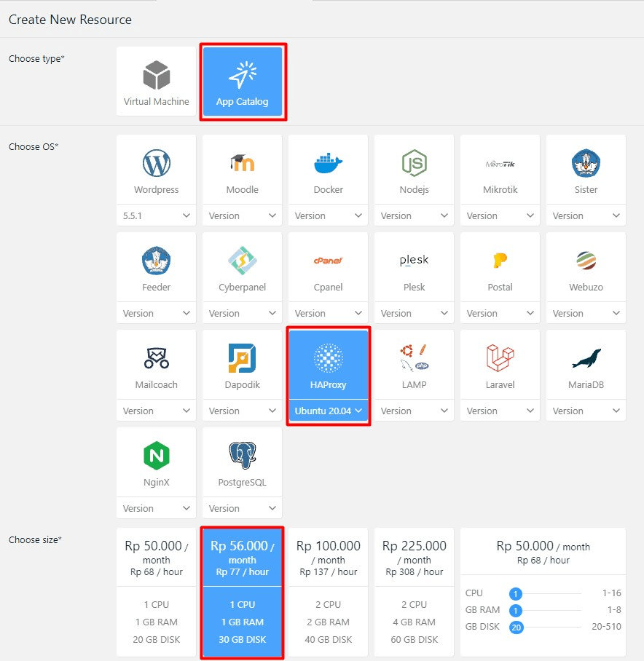Image resolution: width=644 pixels, height=661 pixels.
Task: Pick the MariaDB seal icon
Action: pyautogui.click(x=586, y=359)
